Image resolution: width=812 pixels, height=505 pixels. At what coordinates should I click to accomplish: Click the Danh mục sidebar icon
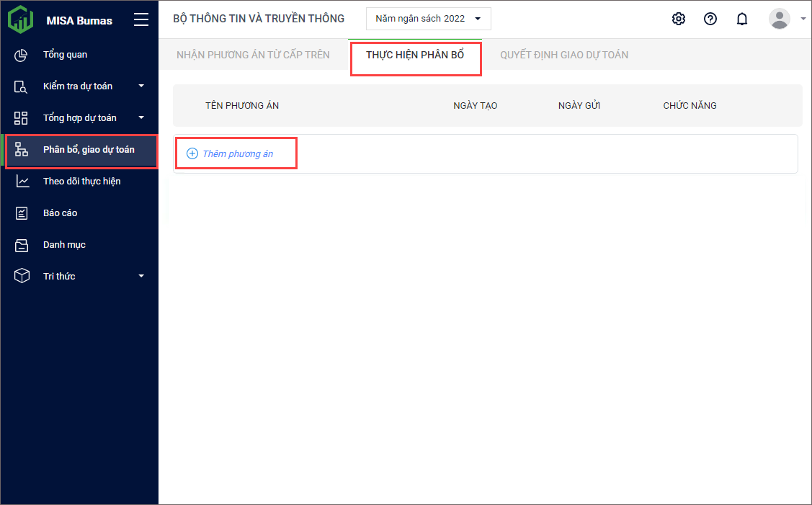tap(22, 245)
